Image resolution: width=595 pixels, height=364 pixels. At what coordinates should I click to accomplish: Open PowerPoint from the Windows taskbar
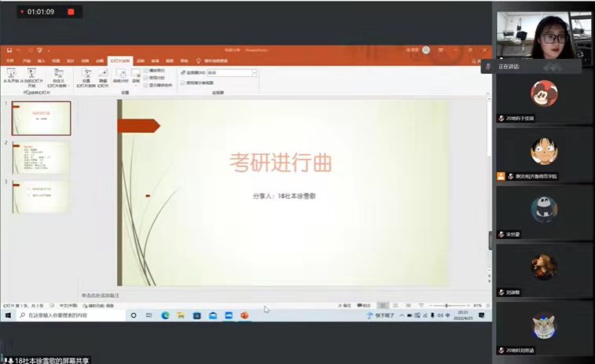pos(244,315)
